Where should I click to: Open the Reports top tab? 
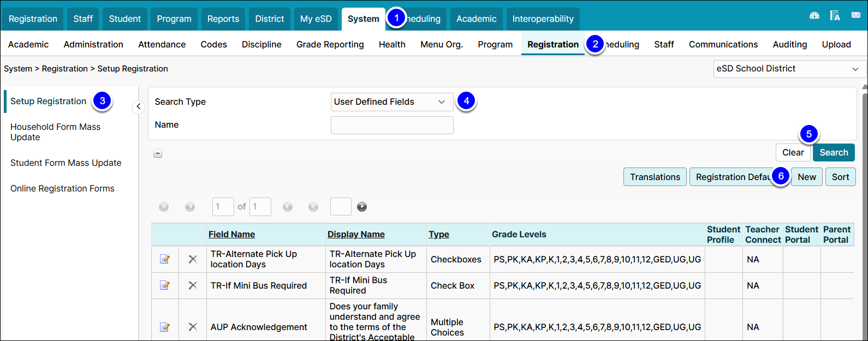pos(223,19)
